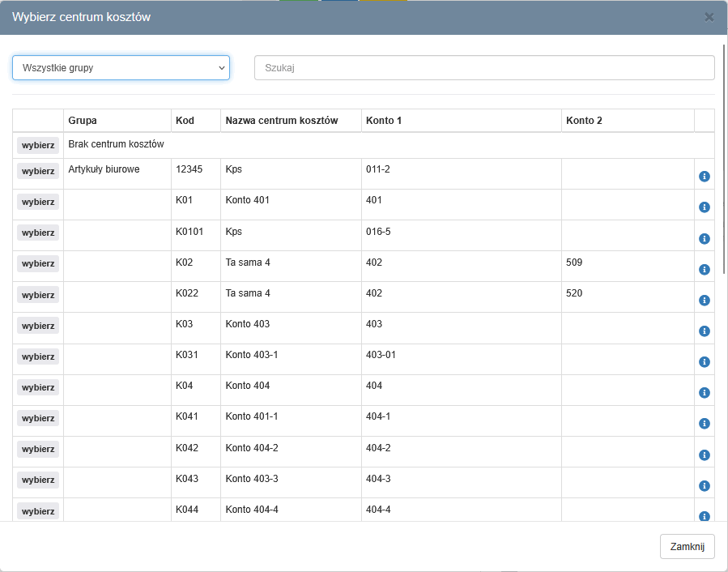Open info icon for K01 row

tap(704, 207)
